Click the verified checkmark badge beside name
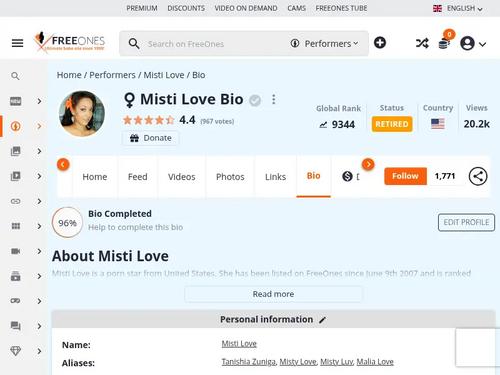This screenshot has width=500, height=375. (x=255, y=100)
